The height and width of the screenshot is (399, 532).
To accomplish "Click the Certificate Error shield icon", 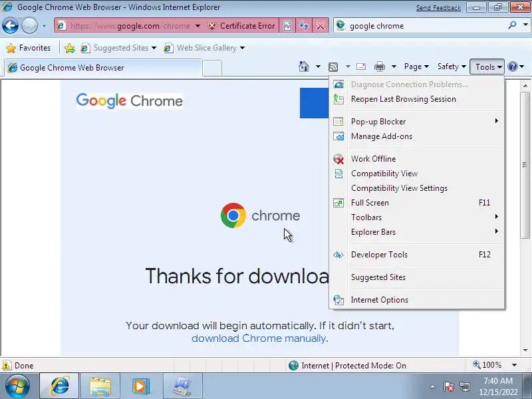I will (212, 26).
